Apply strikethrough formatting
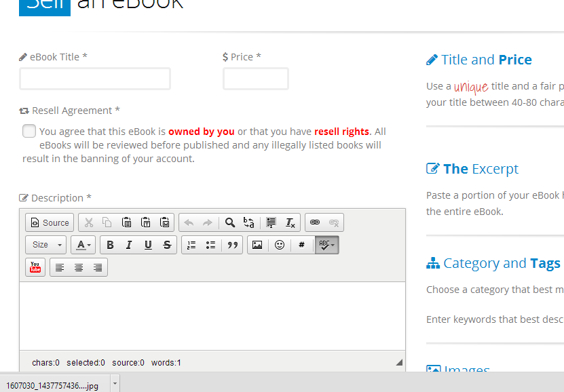564x392 pixels. [167, 245]
